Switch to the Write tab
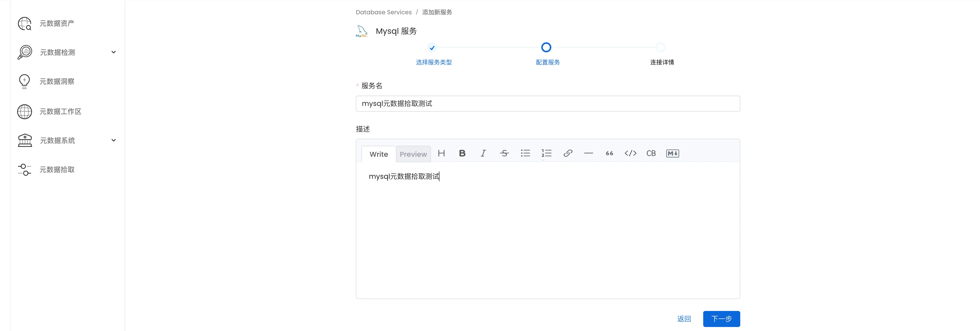The image size is (980, 331). point(379,154)
